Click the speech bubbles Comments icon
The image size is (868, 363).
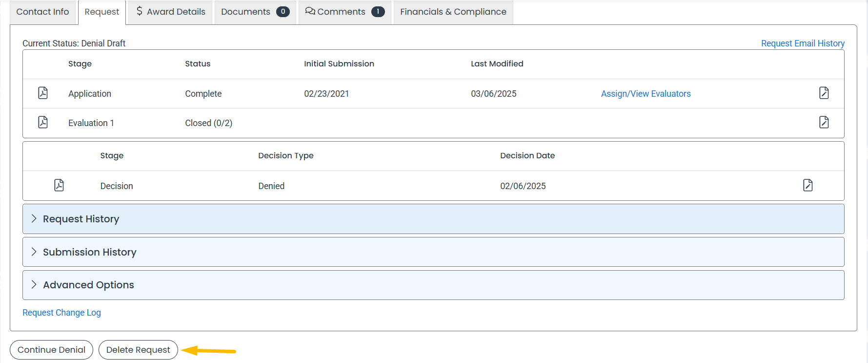pos(310,11)
